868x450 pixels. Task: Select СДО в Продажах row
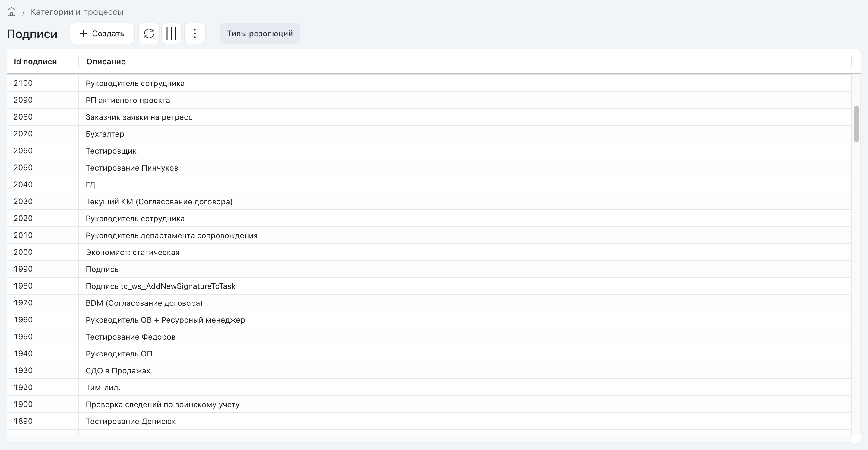tap(429, 370)
